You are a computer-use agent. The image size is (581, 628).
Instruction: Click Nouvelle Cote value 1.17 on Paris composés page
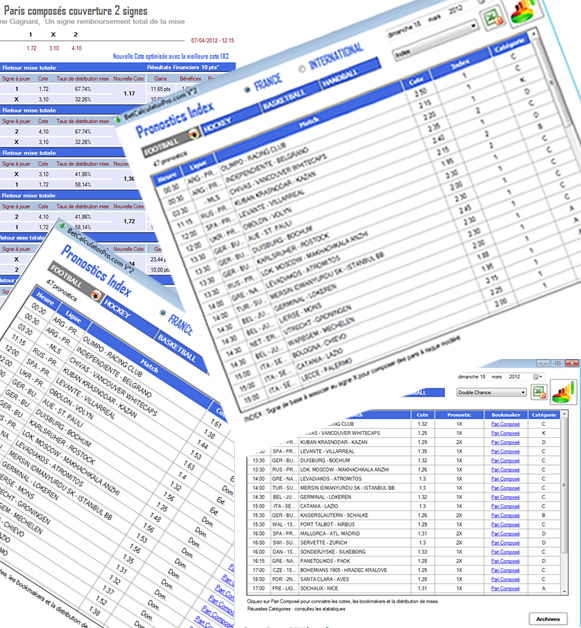pos(129,93)
